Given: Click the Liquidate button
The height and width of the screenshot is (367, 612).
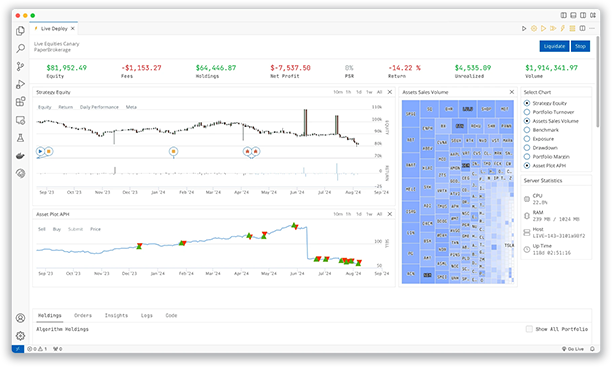Looking at the screenshot, I should tap(554, 46).
